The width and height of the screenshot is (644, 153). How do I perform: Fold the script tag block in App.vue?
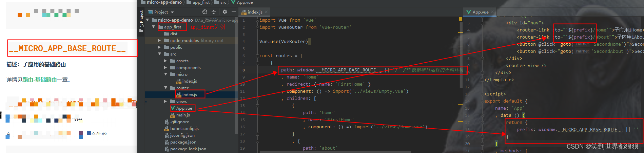(x=482, y=94)
